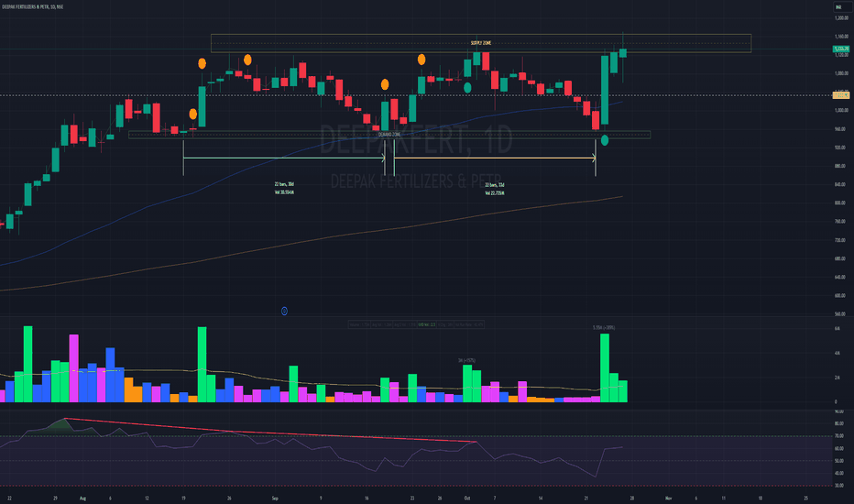Click orange dot above candle near Sep 23
854x504 pixels.
[x=422, y=60]
